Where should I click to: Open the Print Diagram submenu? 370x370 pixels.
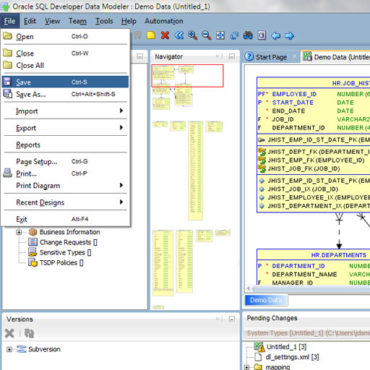point(65,185)
